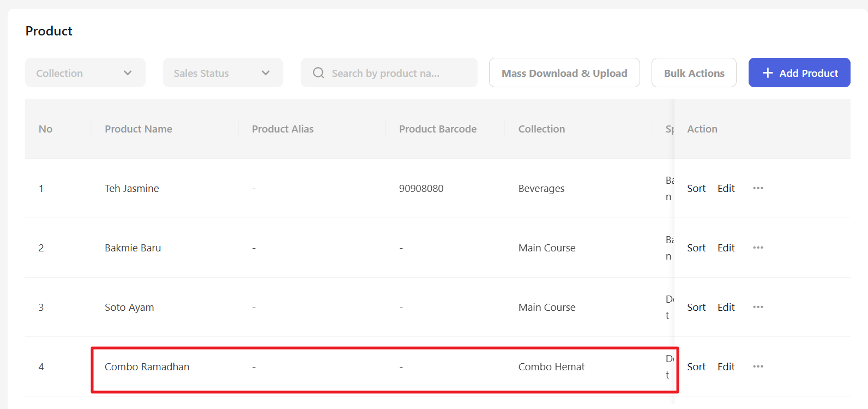This screenshot has height=409, width=868.
Task: Select the Combo Ramadhan product name
Action: (x=147, y=366)
